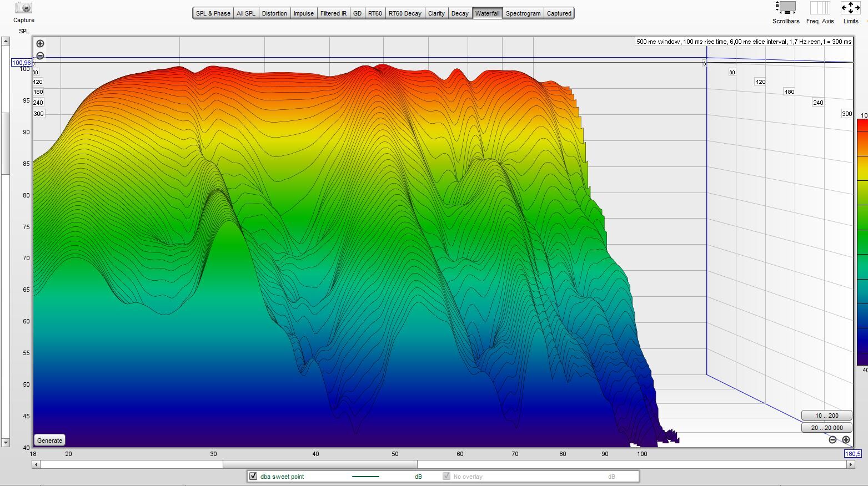Select the GD tab

coord(357,13)
